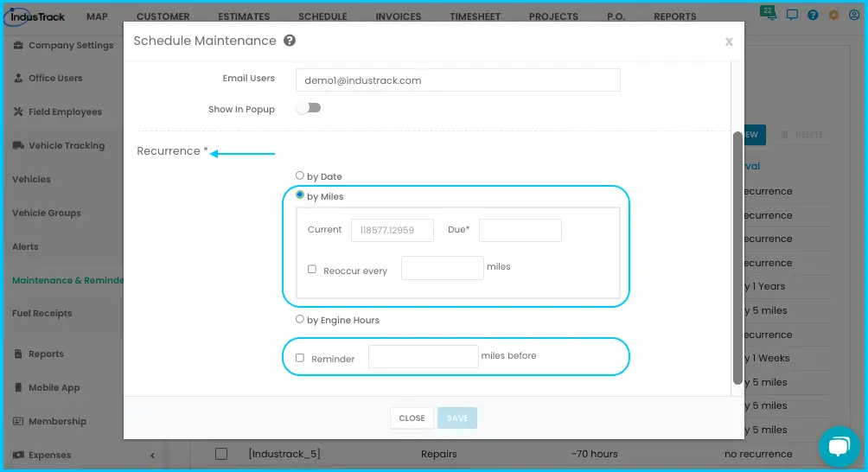
Task: Open Vehicles in the sidebar
Action: click(31, 179)
